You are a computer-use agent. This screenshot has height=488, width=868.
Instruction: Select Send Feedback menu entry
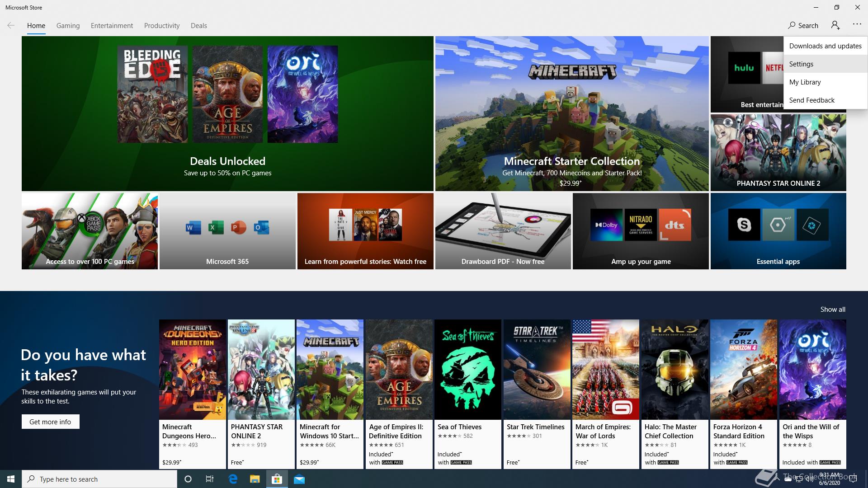point(826,100)
